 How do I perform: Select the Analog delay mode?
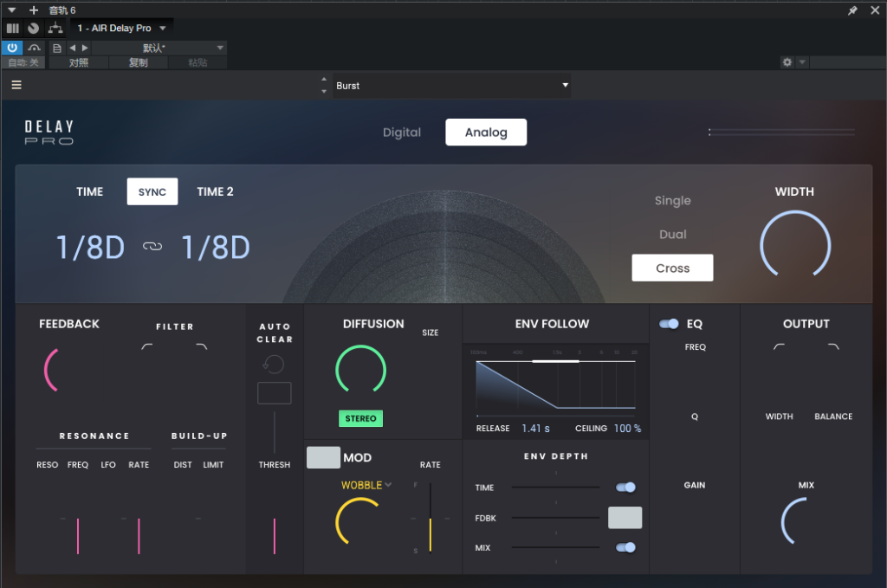pyautogui.click(x=486, y=132)
